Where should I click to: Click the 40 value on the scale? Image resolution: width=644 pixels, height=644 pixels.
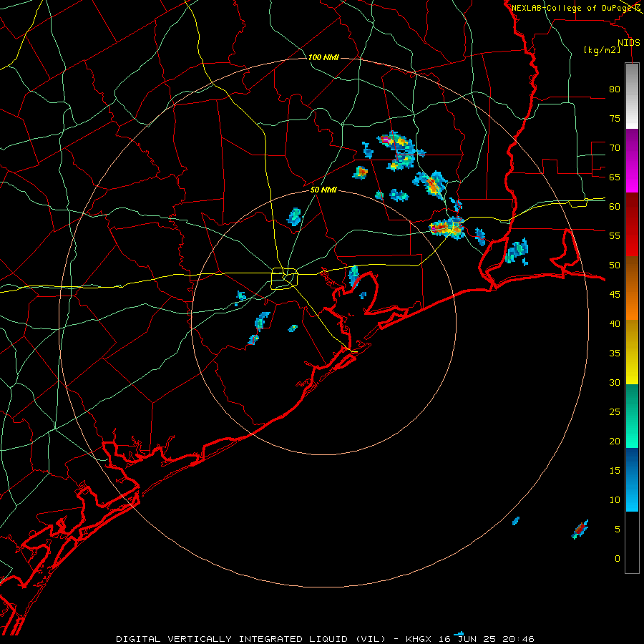point(615,323)
